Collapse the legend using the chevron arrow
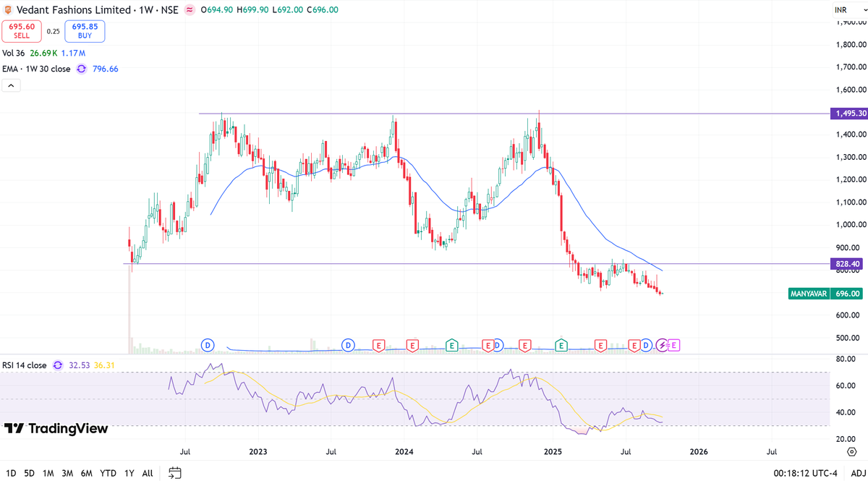 click(x=11, y=85)
